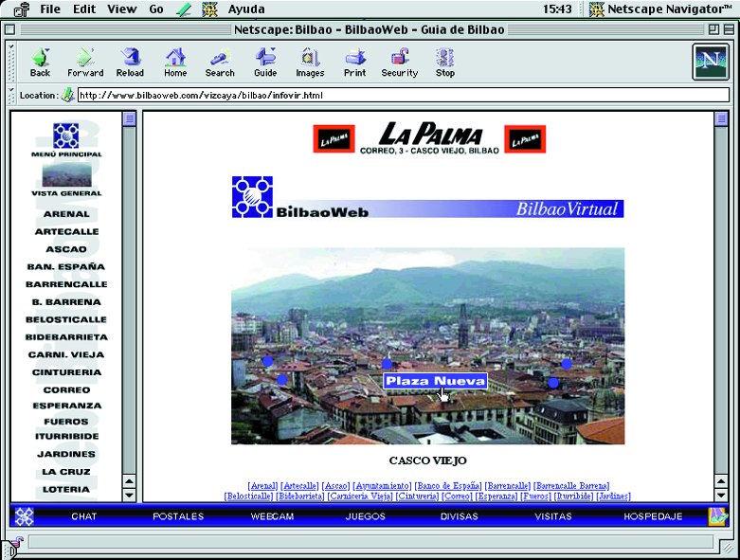The width and height of the screenshot is (740, 560).
Task: Click the Netscape N logo
Action: (711, 62)
